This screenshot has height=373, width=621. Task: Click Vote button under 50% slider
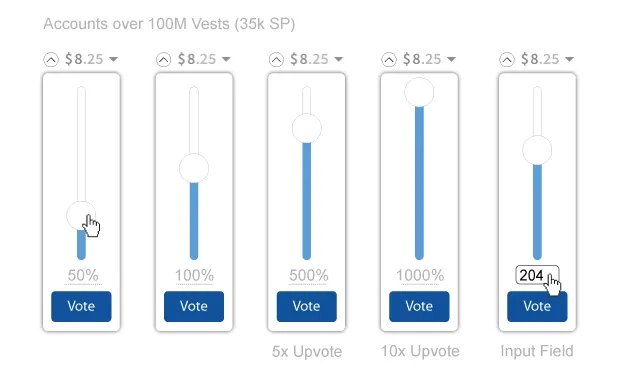pos(81,306)
